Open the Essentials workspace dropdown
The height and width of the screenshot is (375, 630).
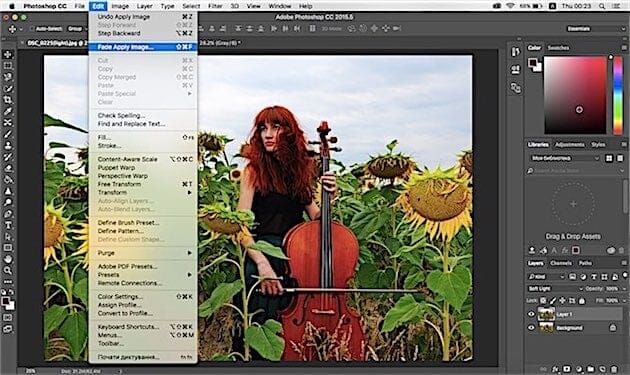click(x=596, y=29)
